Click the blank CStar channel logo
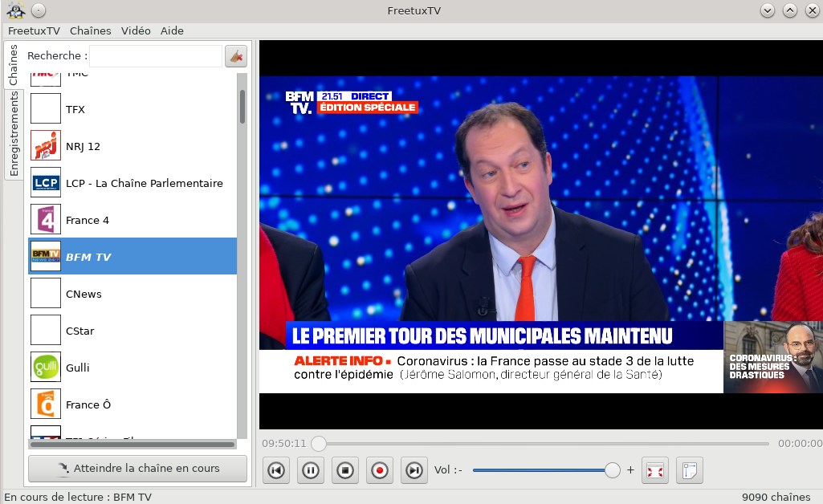The width and height of the screenshot is (823, 504). 46,330
